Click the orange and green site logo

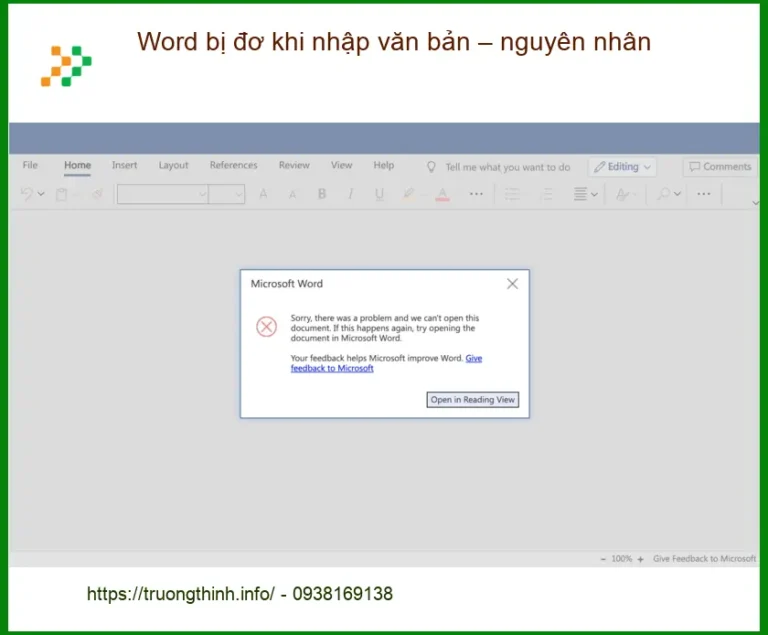point(66,66)
